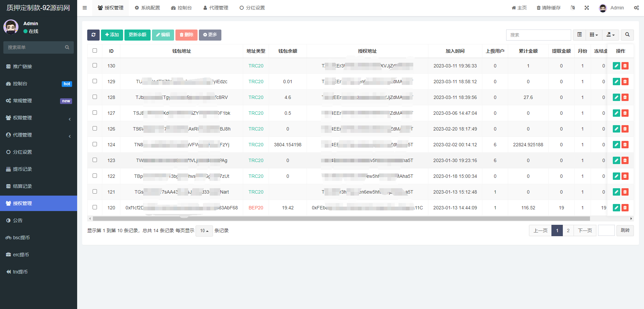Open the settings gears icon at top right
Image resolution: width=644 pixels, height=309 pixels.
[636, 8]
